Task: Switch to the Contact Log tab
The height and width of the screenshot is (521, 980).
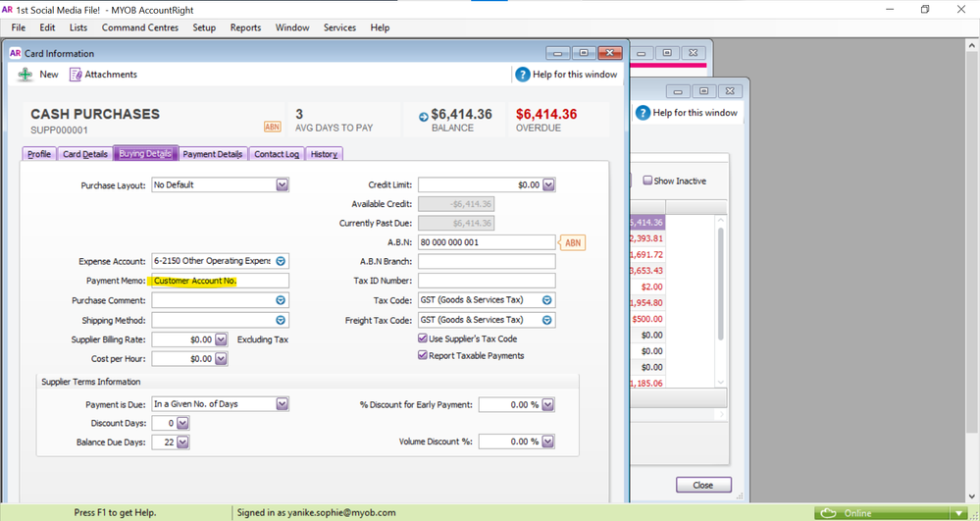Action: point(276,154)
